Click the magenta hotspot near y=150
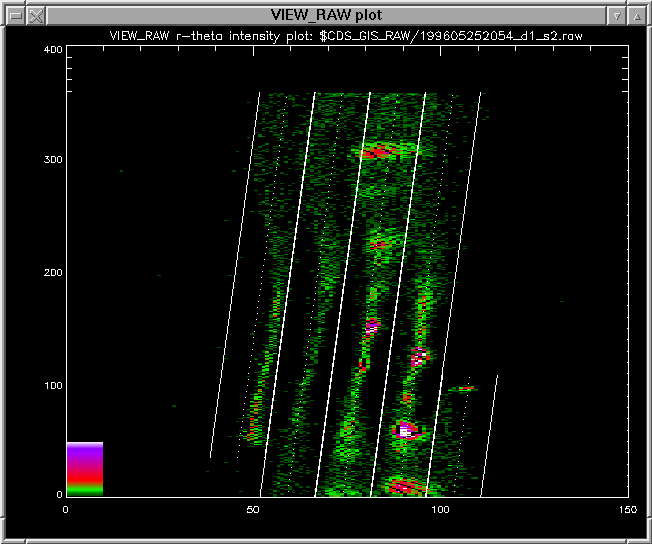Screen dimensions: 652x544 (372, 326)
